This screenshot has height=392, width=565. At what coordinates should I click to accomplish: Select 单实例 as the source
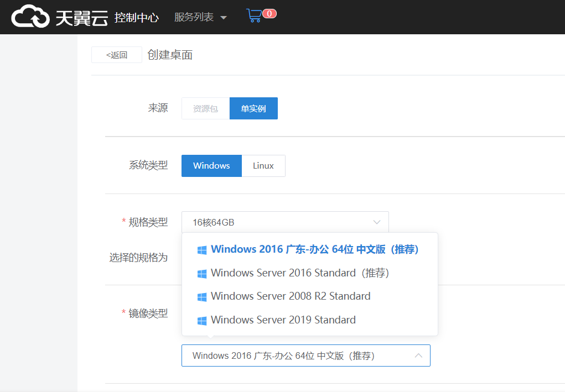pyautogui.click(x=253, y=108)
